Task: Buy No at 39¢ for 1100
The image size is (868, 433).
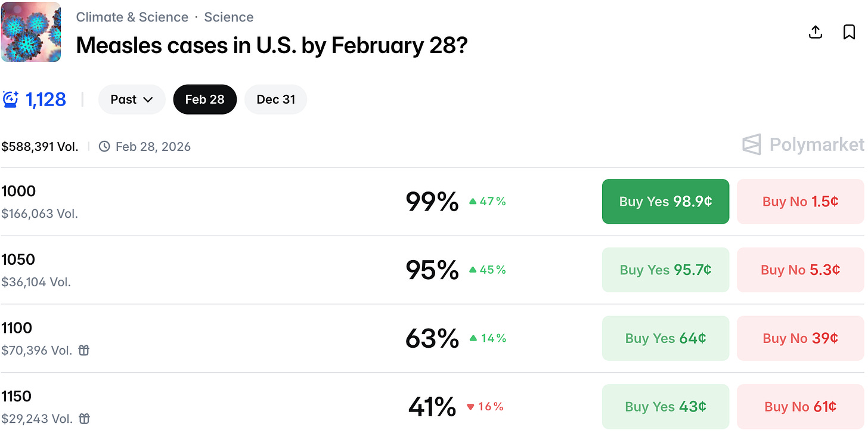Action: click(801, 338)
